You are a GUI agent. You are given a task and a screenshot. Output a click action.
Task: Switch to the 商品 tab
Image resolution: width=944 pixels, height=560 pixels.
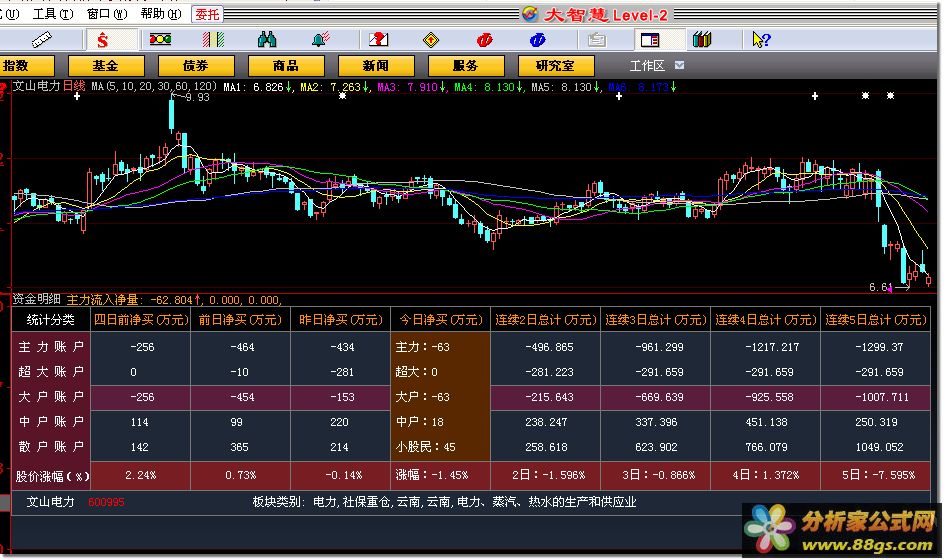point(286,66)
